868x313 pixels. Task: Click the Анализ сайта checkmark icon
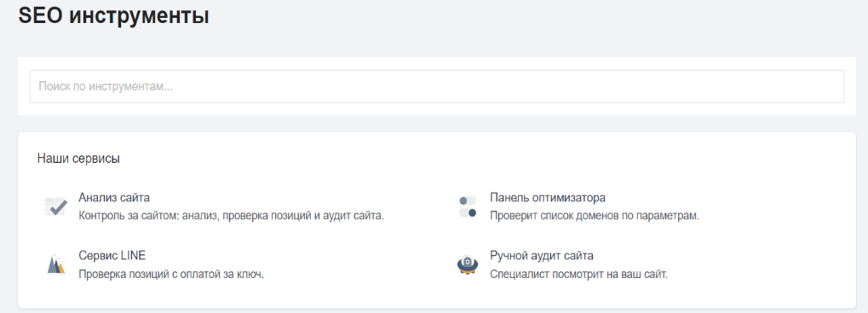(x=56, y=206)
